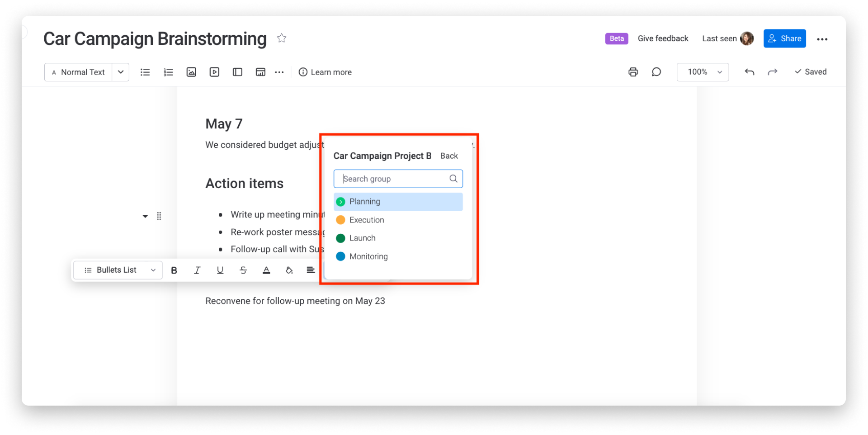View Last seen user avatar

[747, 38]
